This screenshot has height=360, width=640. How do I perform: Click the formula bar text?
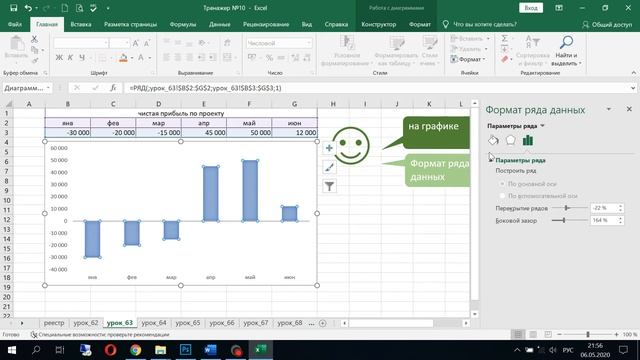coord(205,88)
